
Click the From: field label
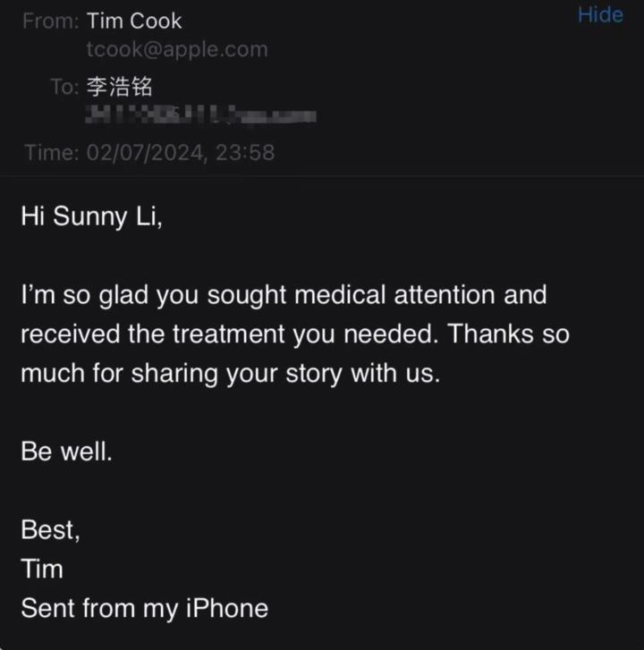tap(51, 21)
